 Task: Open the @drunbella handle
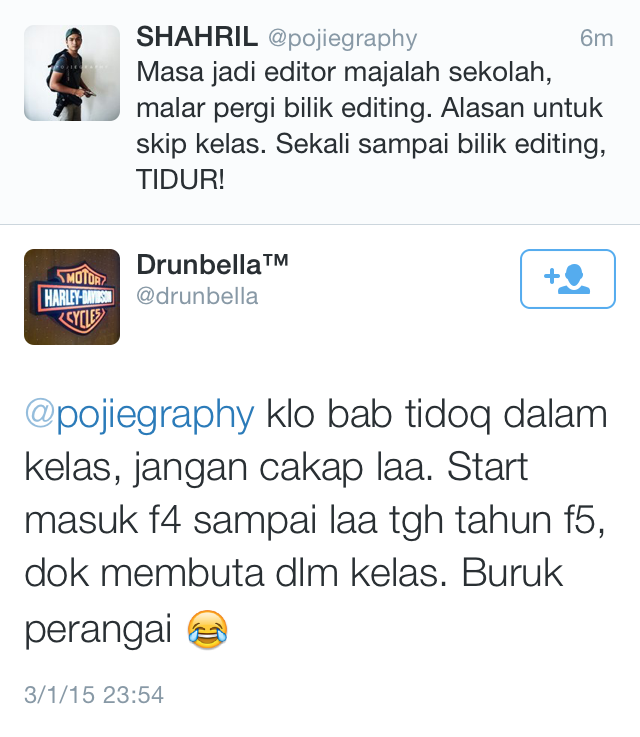point(197,297)
